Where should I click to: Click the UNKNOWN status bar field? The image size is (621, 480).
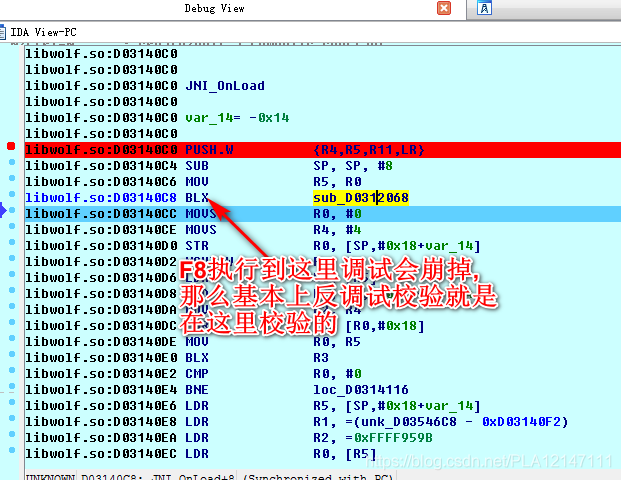click(x=50, y=476)
